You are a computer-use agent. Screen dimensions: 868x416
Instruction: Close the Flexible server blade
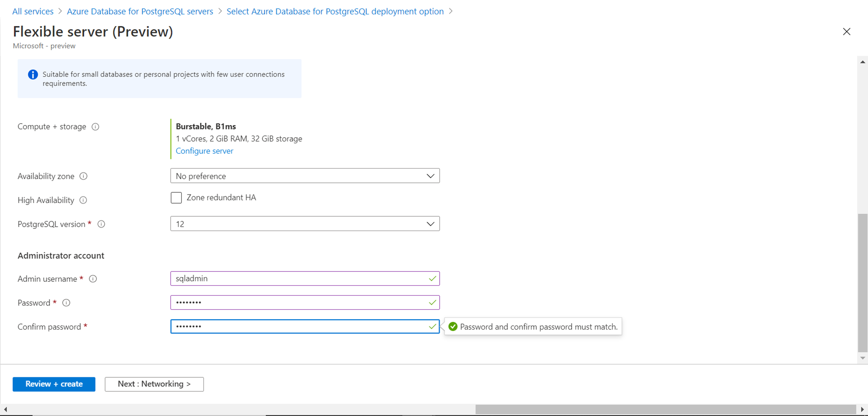pos(846,32)
